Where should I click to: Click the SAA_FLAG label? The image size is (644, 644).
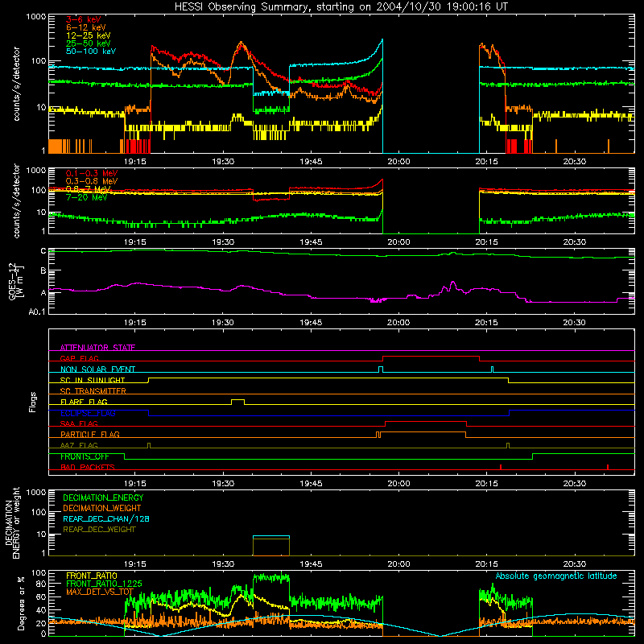click(79, 423)
